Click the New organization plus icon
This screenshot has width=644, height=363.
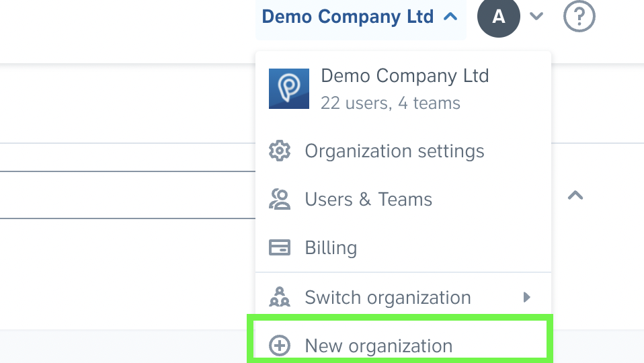280,346
